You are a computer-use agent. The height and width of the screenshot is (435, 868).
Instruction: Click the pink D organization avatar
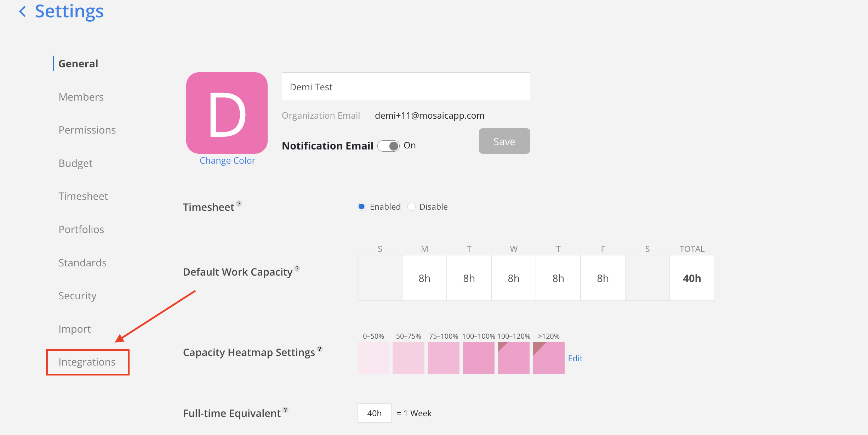coord(227,113)
